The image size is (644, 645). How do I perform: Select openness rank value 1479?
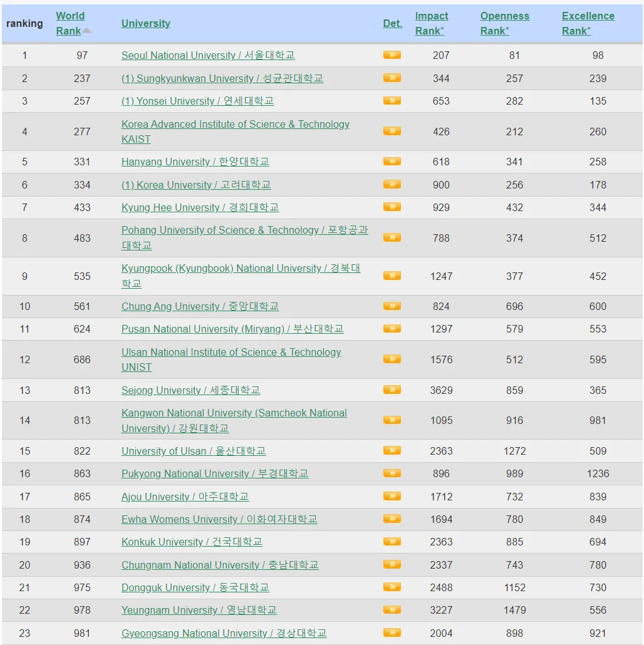coord(514,610)
